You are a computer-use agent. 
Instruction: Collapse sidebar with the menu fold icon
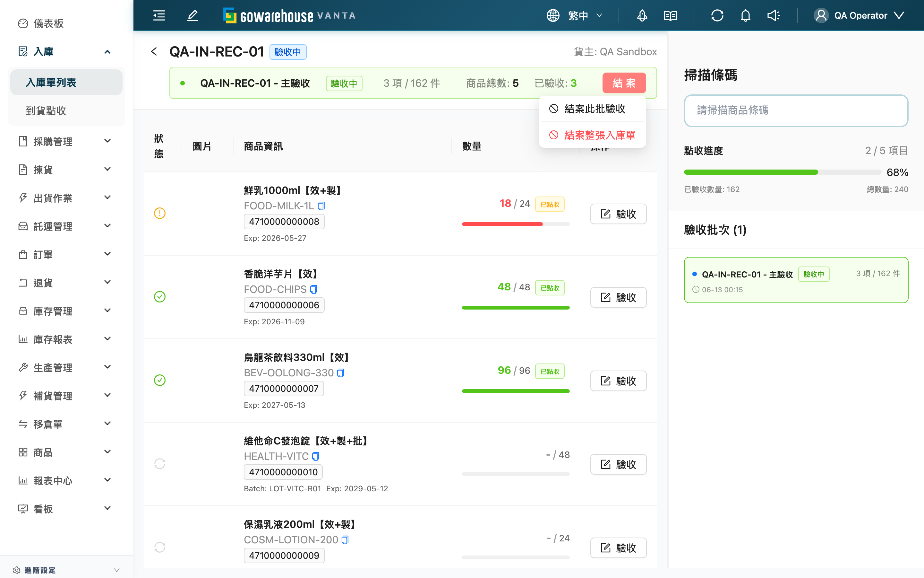tap(159, 15)
